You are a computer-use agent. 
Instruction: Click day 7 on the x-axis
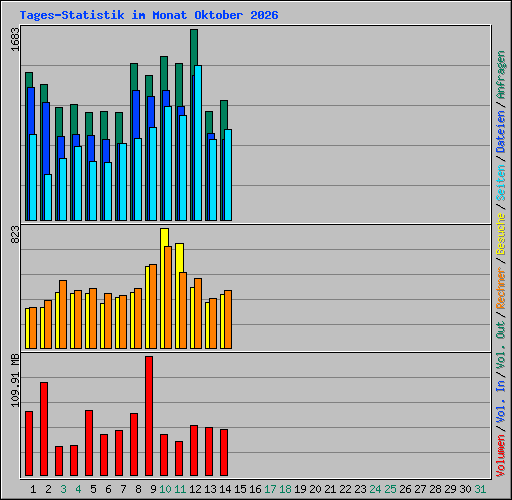coord(123,489)
